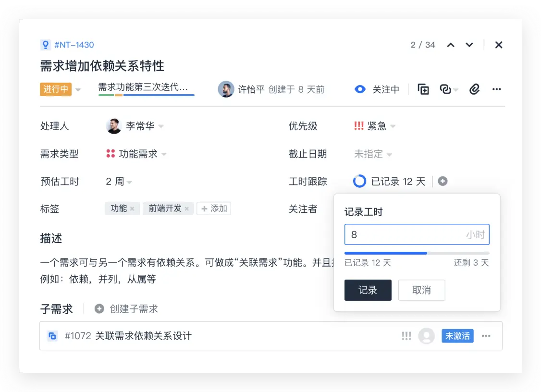541x392 pixels.
Task: Open the duplicate issue icon
Action: 423,89
